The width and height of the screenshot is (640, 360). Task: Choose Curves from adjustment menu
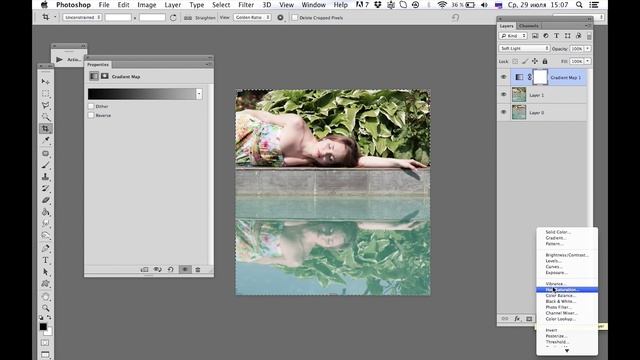tap(554, 267)
